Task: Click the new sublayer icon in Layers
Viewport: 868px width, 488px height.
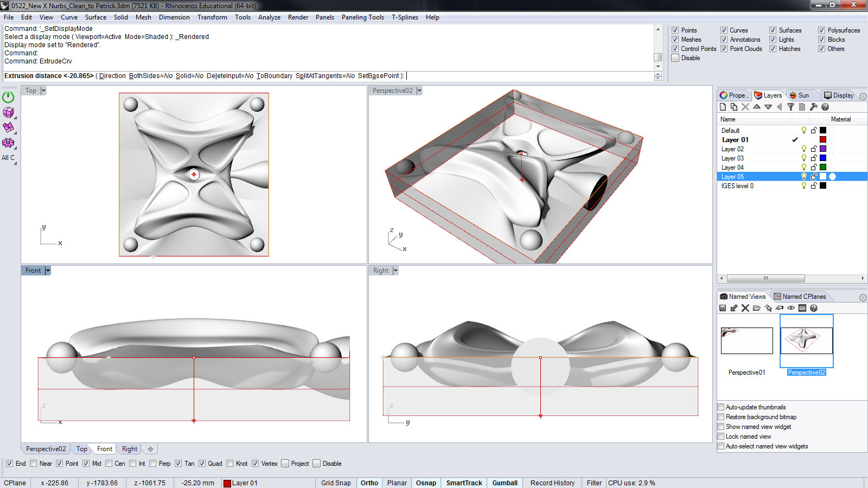Action: pos(734,107)
